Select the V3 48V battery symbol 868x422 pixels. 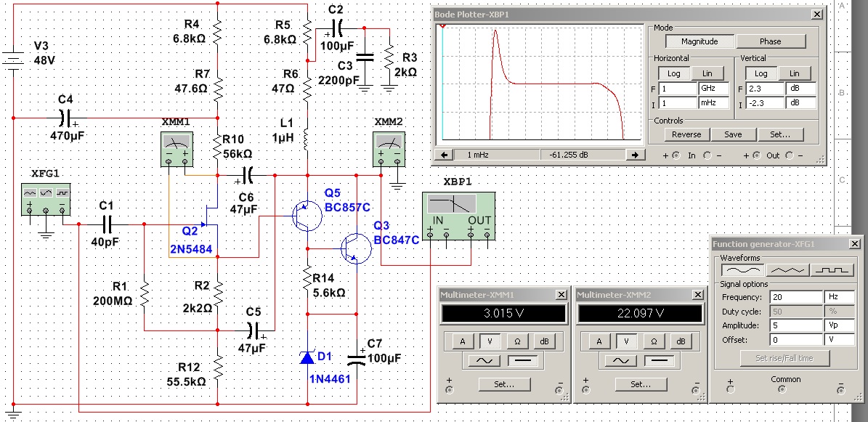coord(13,60)
